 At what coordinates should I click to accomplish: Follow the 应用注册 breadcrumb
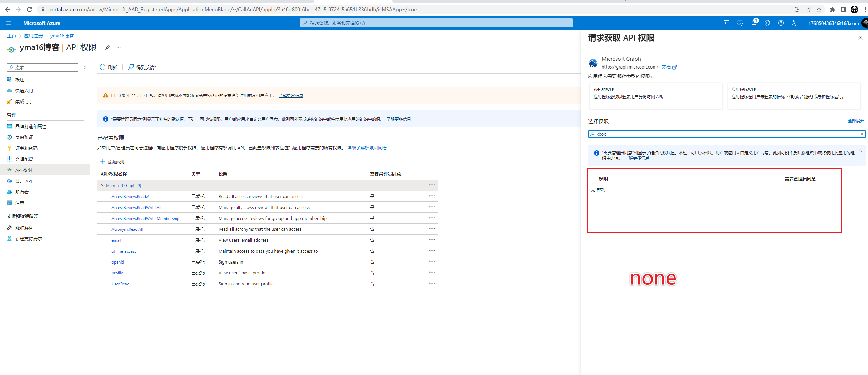coord(33,36)
